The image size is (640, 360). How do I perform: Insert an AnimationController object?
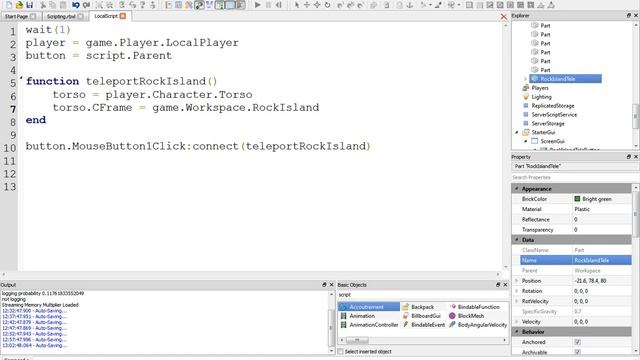click(369, 325)
